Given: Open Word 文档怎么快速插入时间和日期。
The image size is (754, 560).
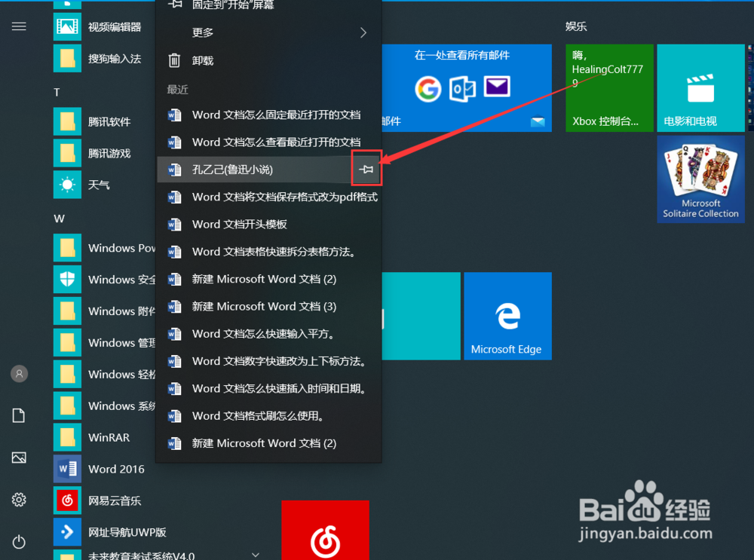Looking at the screenshot, I should 269,389.
